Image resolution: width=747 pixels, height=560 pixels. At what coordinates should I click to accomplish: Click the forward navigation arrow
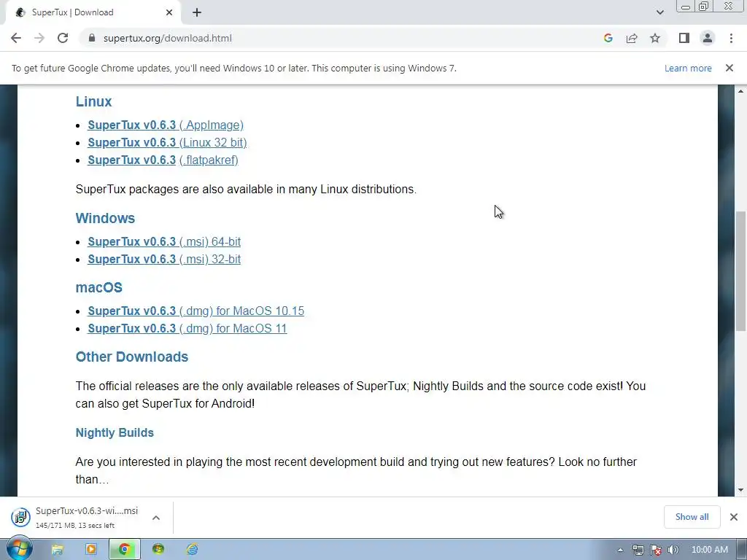coord(39,38)
